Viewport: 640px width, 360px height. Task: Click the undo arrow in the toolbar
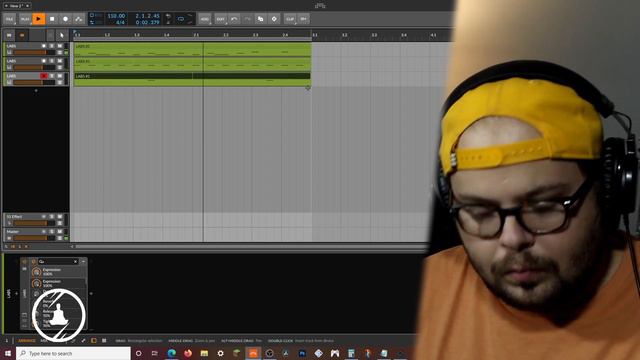(234, 19)
